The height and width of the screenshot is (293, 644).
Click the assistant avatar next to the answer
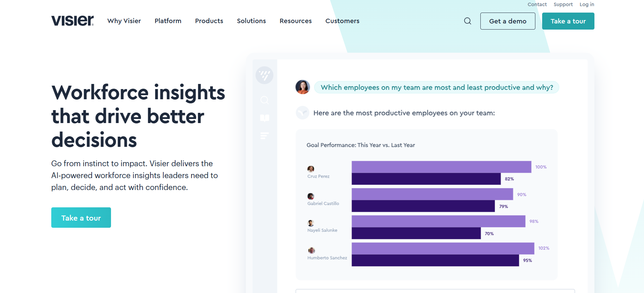pyautogui.click(x=302, y=113)
